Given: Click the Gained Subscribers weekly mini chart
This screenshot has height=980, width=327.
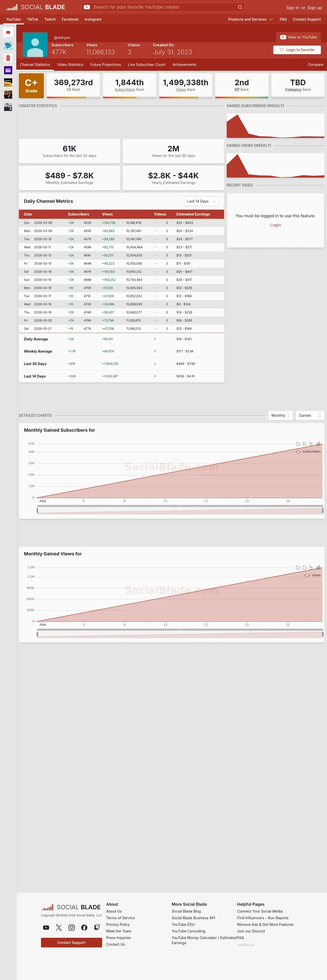Looking at the screenshot, I should (275, 125).
